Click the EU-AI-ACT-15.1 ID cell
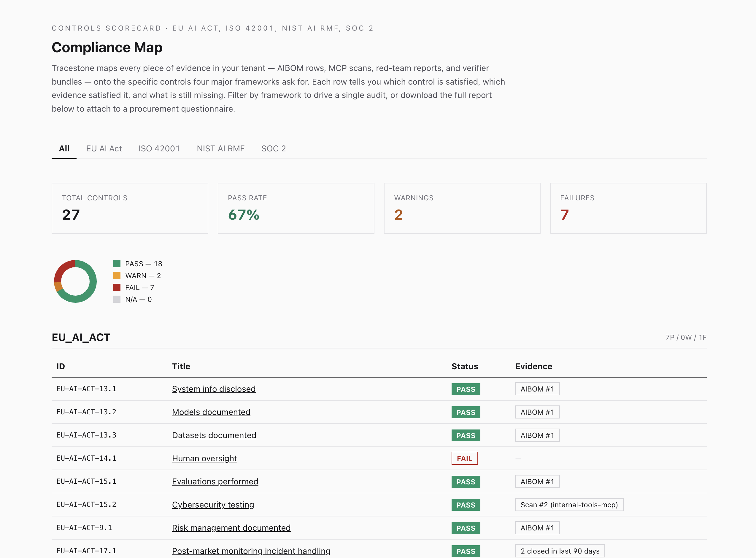756x558 pixels. click(86, 481)
